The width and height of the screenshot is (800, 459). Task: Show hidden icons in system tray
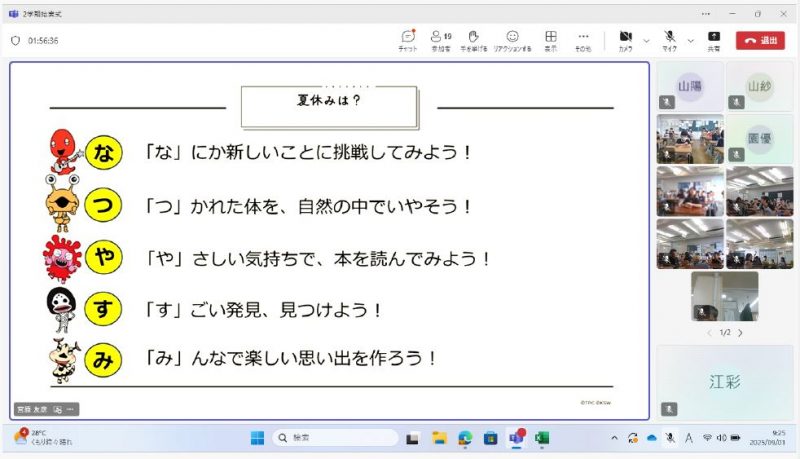pos(614,438)
